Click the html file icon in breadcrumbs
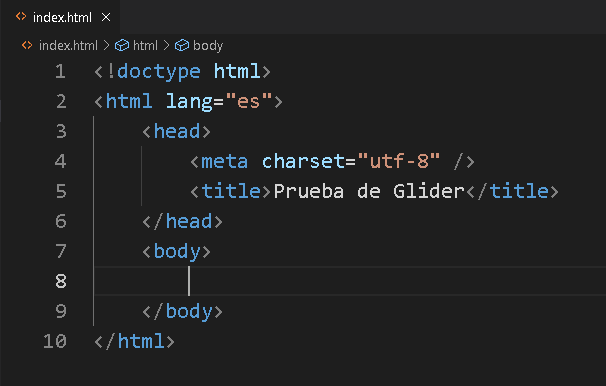 pos(27,45)
